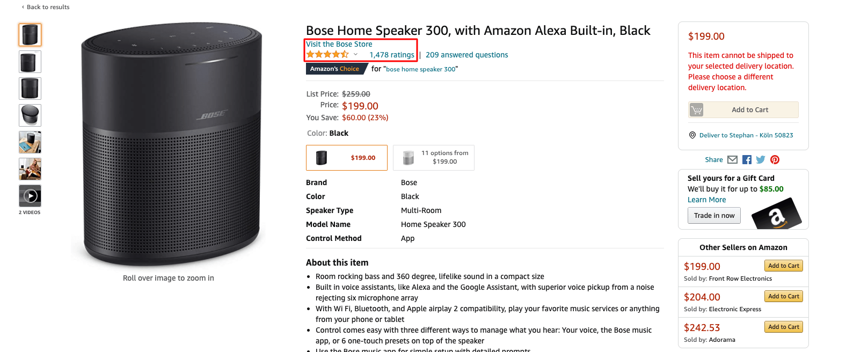This screenshot has width=868, height=352.
Task: Click the email share envelope icon
Action: coord(732,160)
